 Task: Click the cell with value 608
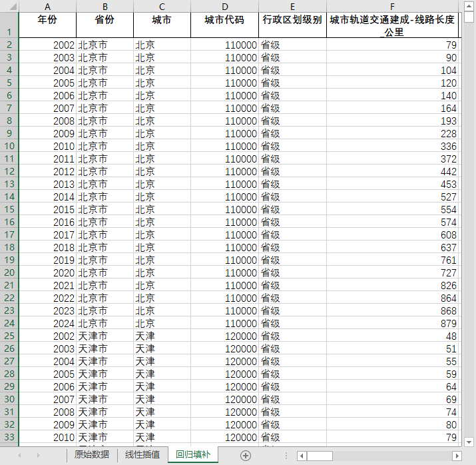[392, 234]
